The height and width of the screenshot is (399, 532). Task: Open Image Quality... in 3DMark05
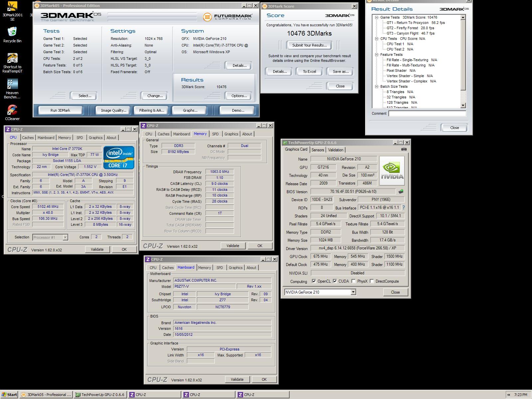(114, 110)
